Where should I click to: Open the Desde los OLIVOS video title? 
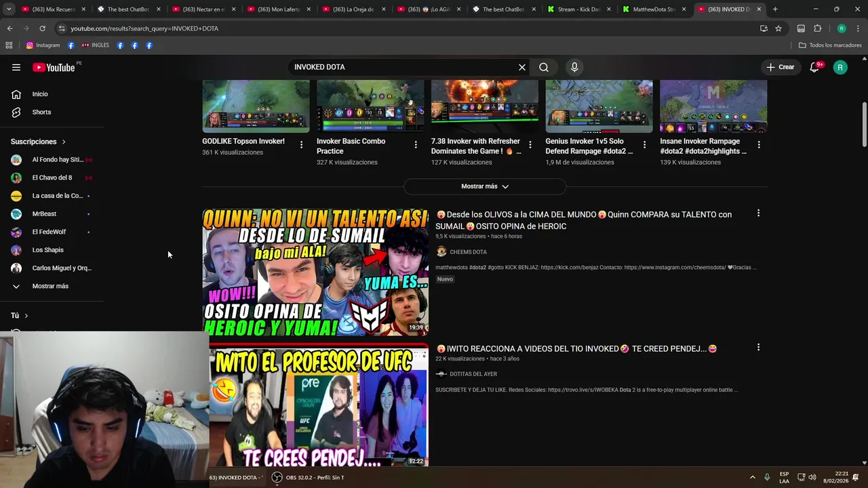click(583, 220)
